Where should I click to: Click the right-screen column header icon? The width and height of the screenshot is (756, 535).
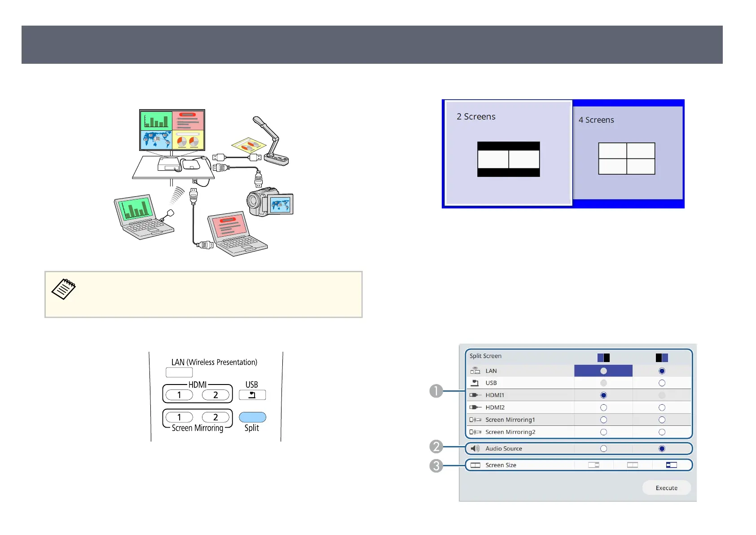pos(662,358)
